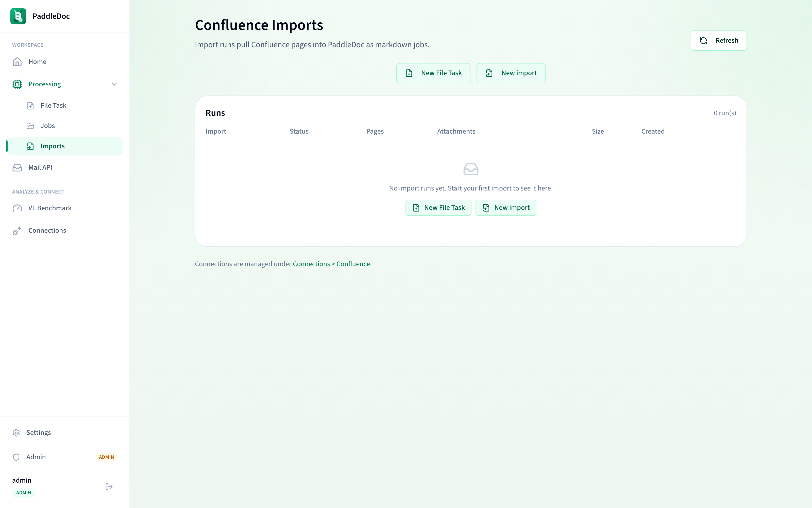812x508 pixels.
Task: Click the Processing chip icon
Action: [17, 84]
